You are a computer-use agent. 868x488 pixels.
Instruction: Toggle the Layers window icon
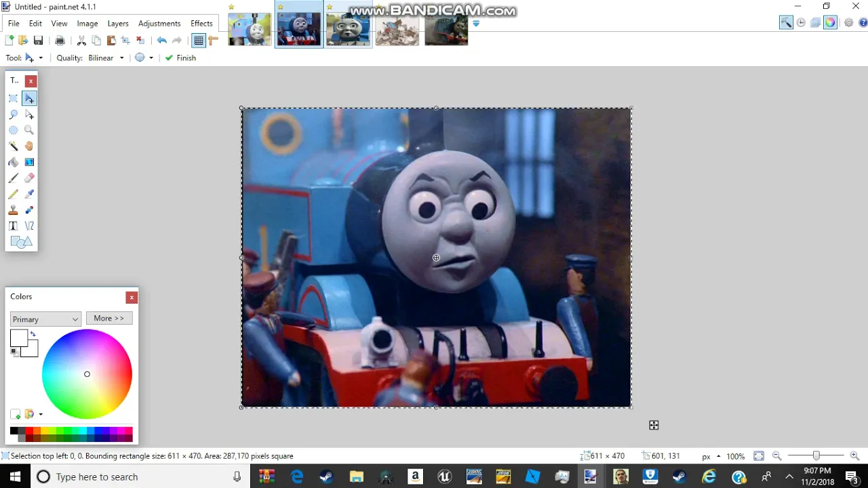pos(815,22)
